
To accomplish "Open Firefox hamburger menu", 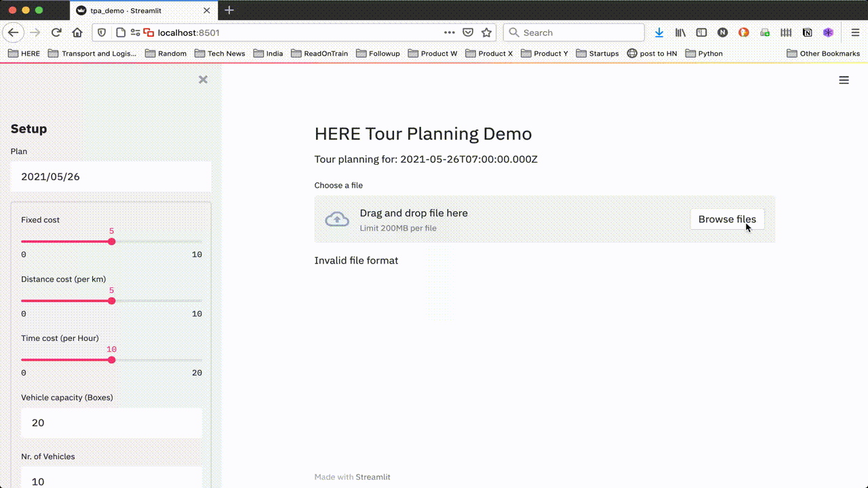I will tap(855, 33).
